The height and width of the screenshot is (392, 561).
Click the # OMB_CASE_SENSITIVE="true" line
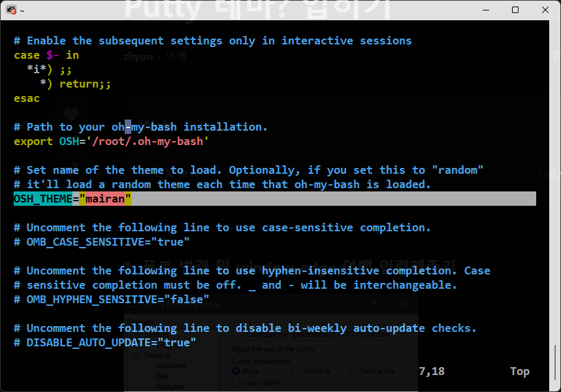102,242
